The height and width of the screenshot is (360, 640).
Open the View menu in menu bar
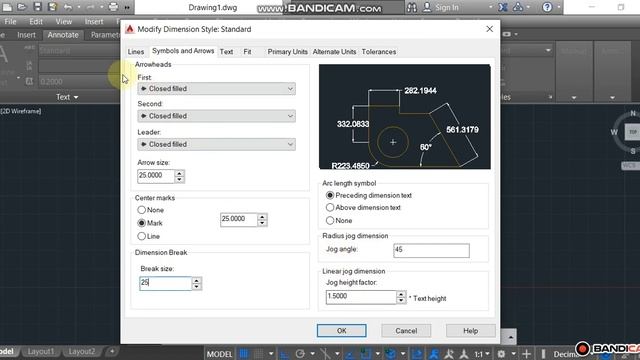[64, 21]
